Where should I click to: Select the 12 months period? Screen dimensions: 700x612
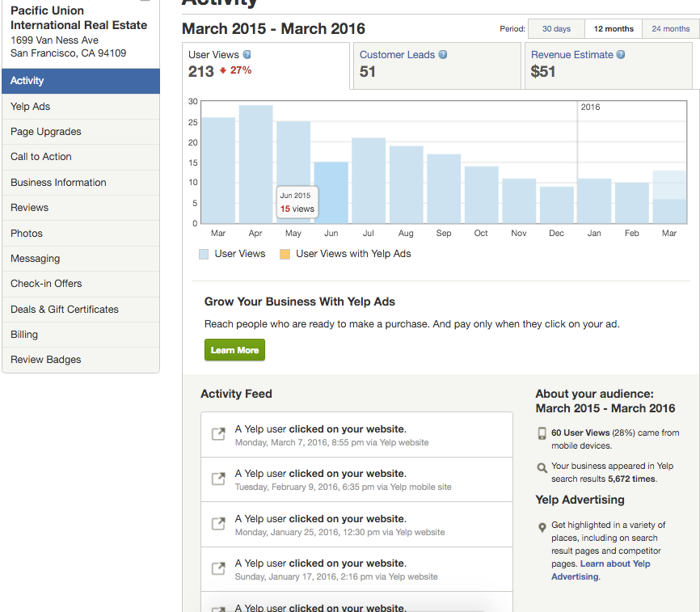pos(614,29)
